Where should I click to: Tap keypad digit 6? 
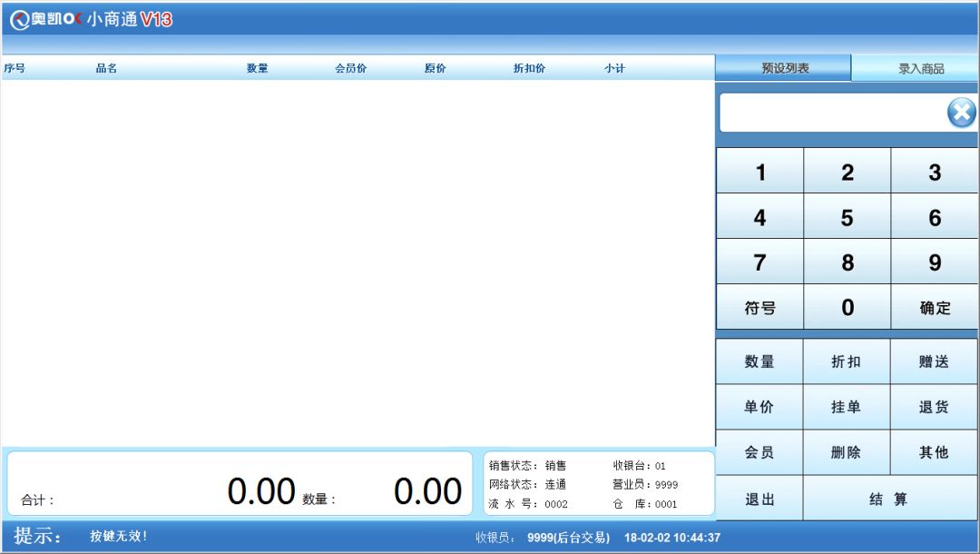click(x=935, y=217)
